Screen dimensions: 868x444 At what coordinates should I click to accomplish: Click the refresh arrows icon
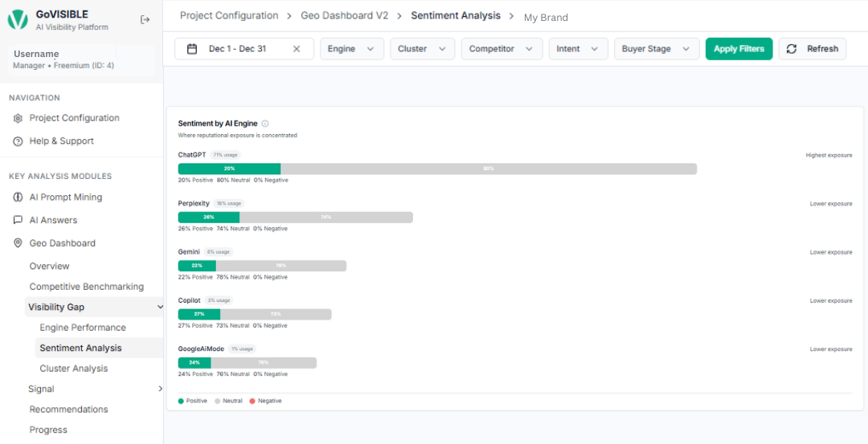pyautogui.click(x=792, y=49)
